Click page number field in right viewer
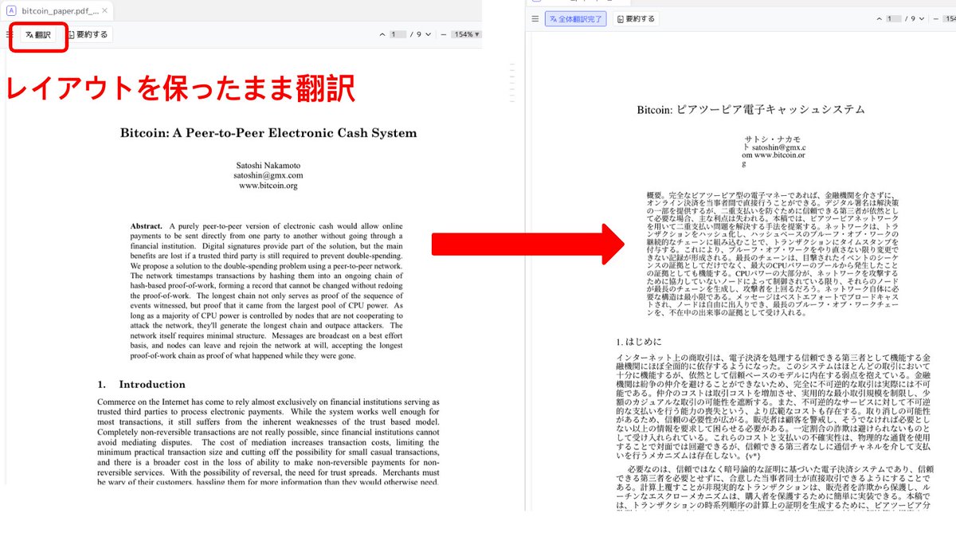Viewport: 956px width, 560px height. (894, 18)
